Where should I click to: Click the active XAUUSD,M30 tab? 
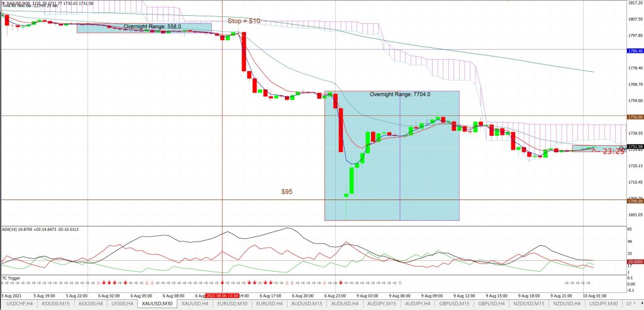pyautogui.click(x=157, y=304)
